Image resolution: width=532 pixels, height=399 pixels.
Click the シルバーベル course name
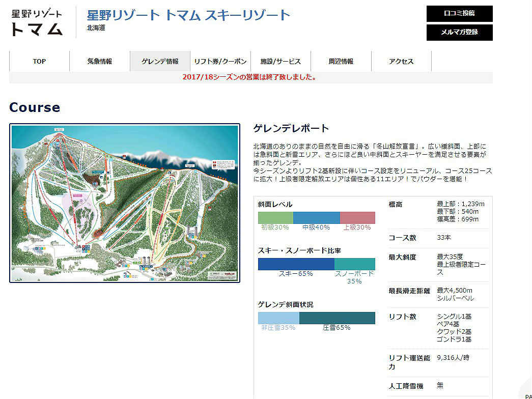coord(455,298)
